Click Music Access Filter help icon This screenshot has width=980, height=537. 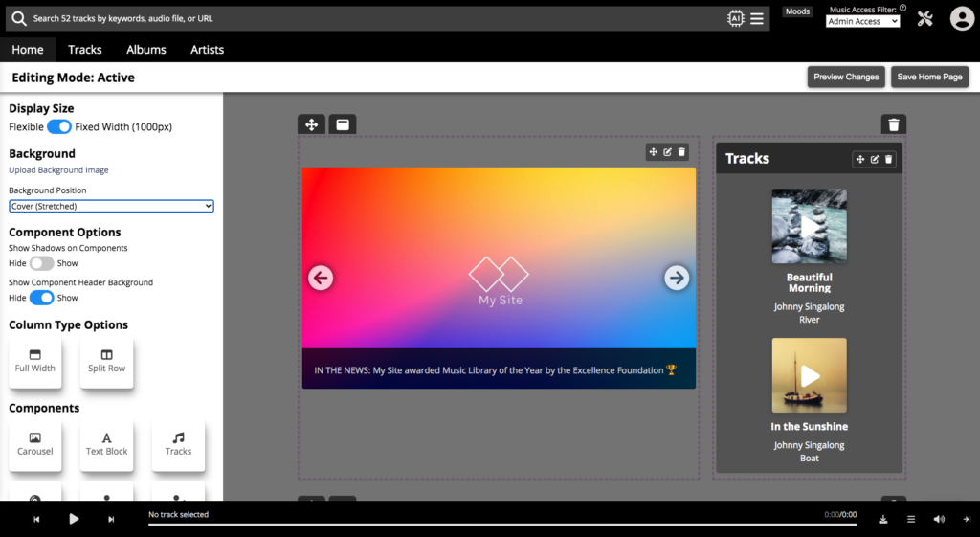[x=902, y=8]
